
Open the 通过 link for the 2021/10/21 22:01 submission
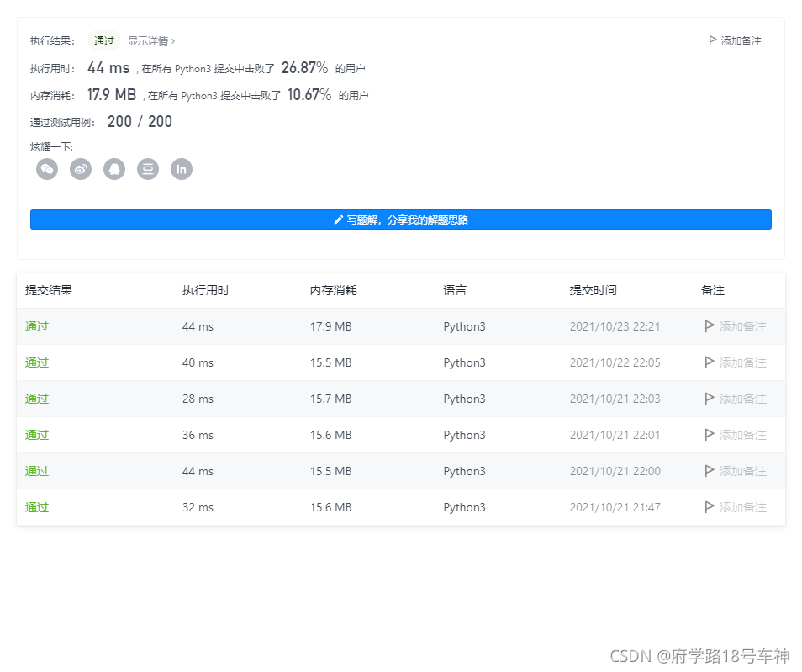[x=36, y=435]
